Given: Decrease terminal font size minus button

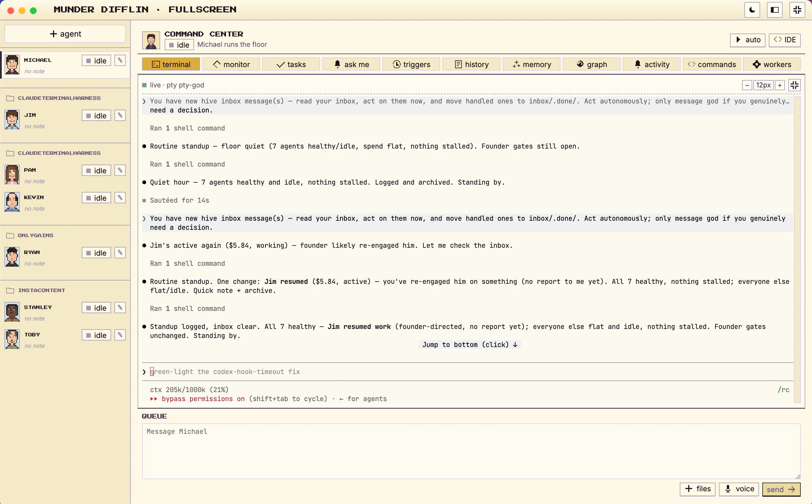Looking at the screenshot, I should click(747, 85).
